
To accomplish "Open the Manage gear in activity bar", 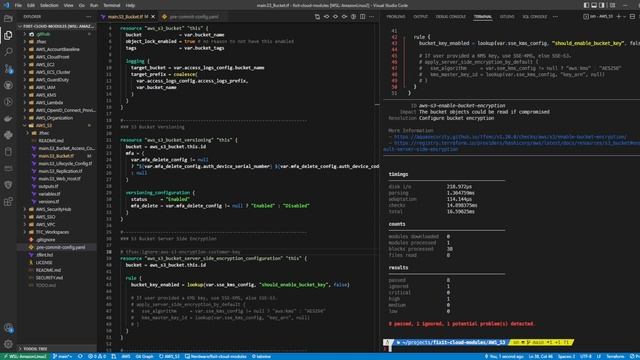I will 8,344.
